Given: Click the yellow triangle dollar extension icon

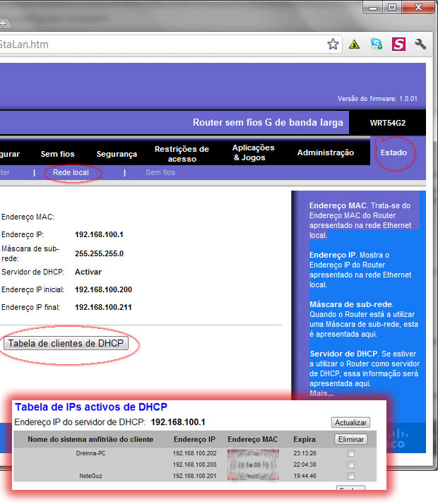Looking at the screenshot, I should pyautogui.click(x=355, y=44).
